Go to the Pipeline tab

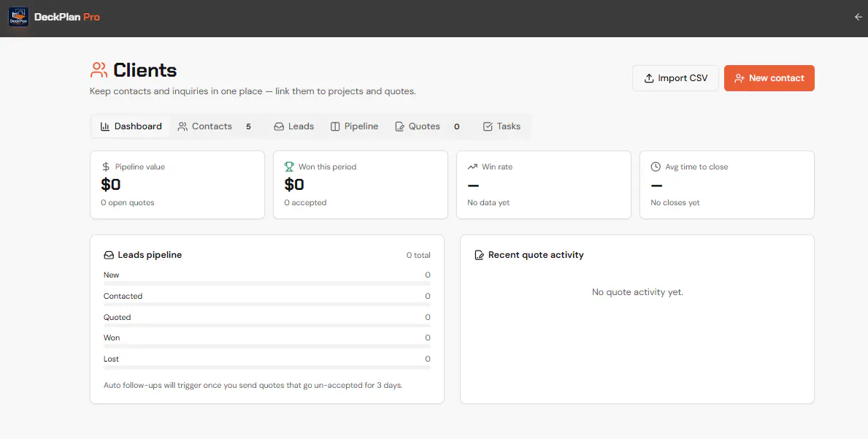[x=354, y=126]
